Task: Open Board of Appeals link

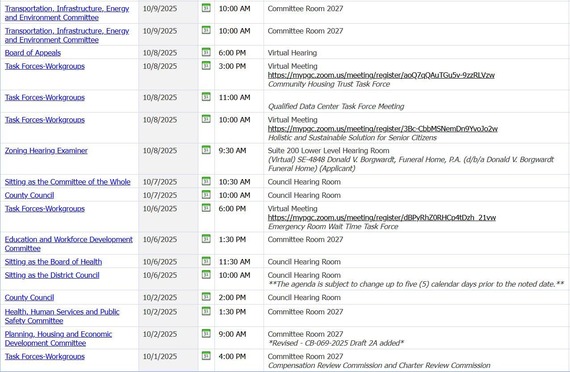Action: click(33, 53)
